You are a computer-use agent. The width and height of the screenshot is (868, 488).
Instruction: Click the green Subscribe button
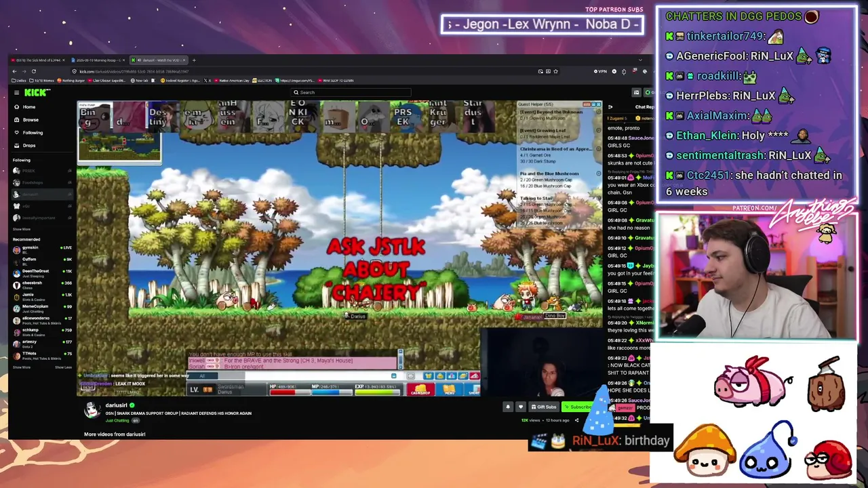[x=578, y=407]
